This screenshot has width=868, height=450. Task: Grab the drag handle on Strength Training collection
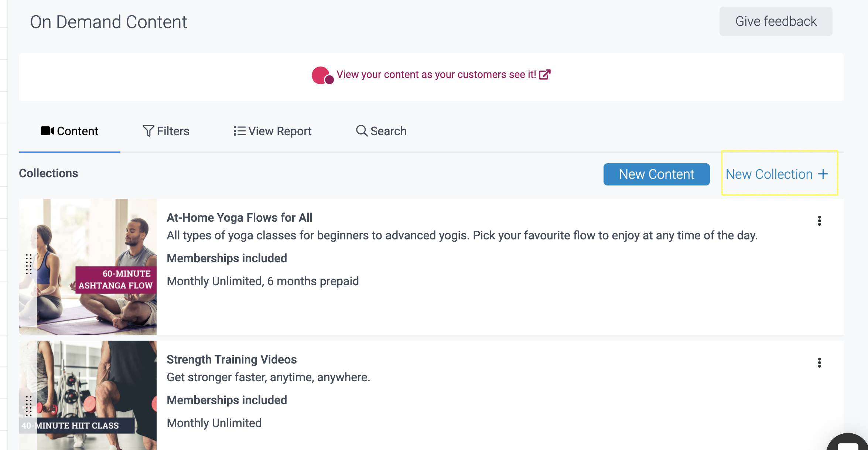tap(29, 406)
